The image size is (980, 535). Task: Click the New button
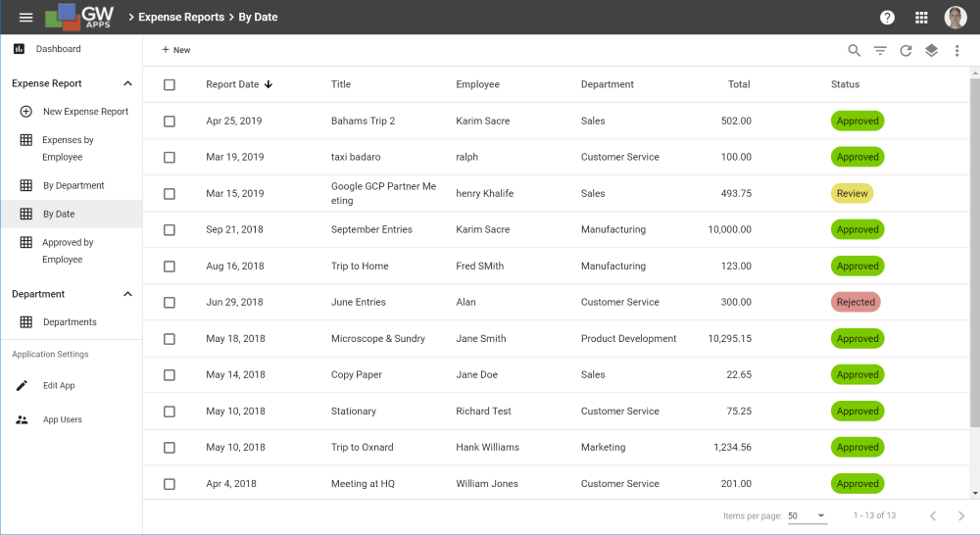(x=176, y=50)
